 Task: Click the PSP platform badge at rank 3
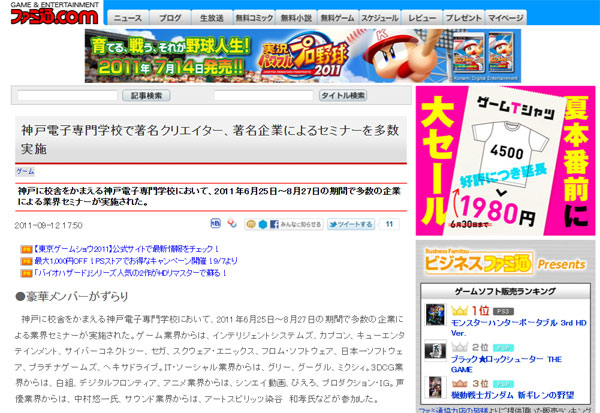pyautogui.click(x=503, y=384)
